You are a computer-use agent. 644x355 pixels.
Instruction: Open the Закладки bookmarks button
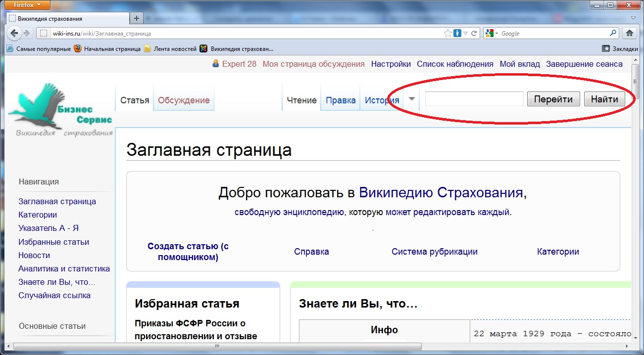click(x=620, y=48)
